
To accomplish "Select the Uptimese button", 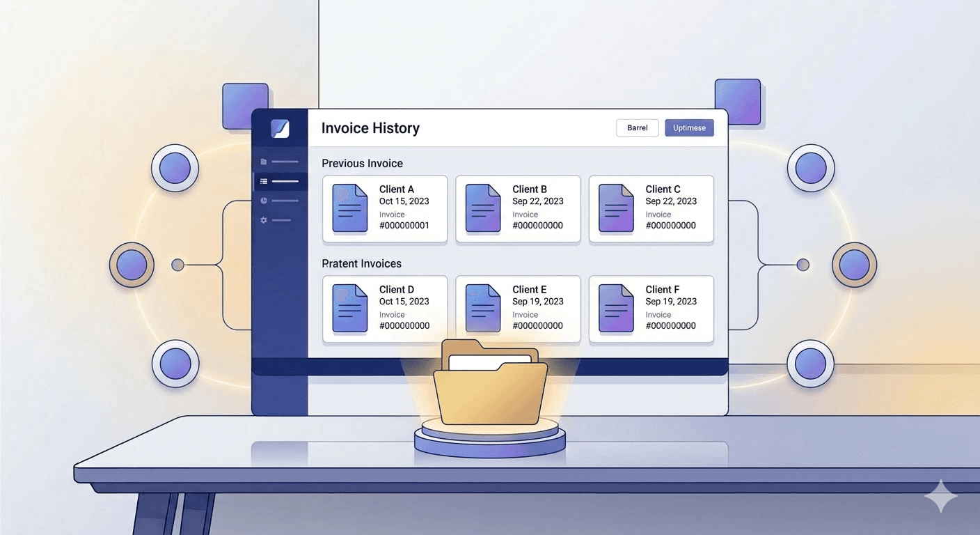I will coord(688,127).
